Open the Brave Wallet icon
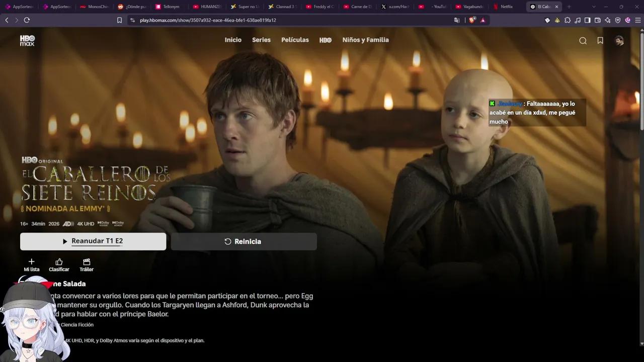This screenshot has height=362, width=644. coord(598,20)
